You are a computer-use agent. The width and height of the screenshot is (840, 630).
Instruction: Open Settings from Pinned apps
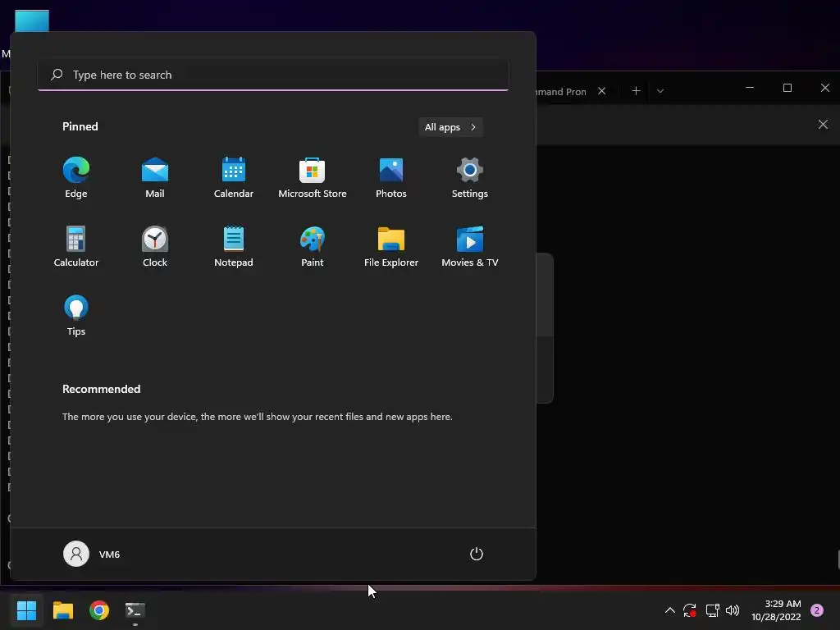(x=470, y=178)
